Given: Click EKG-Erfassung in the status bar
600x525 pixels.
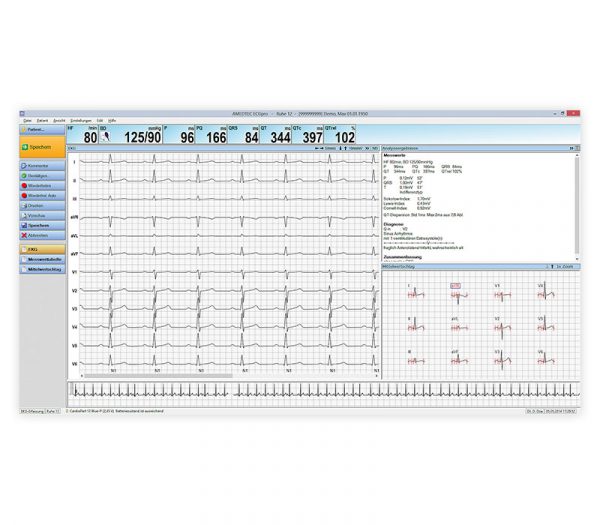Looking at the screenshot, I should tap(32, 411).
